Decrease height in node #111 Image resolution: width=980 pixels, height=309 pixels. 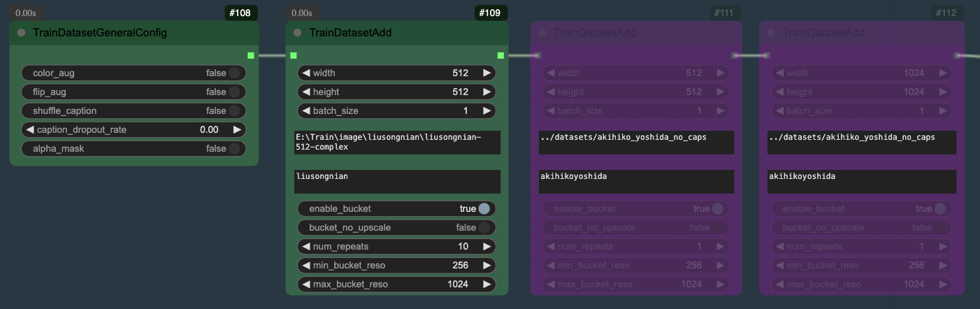point(551,92)
